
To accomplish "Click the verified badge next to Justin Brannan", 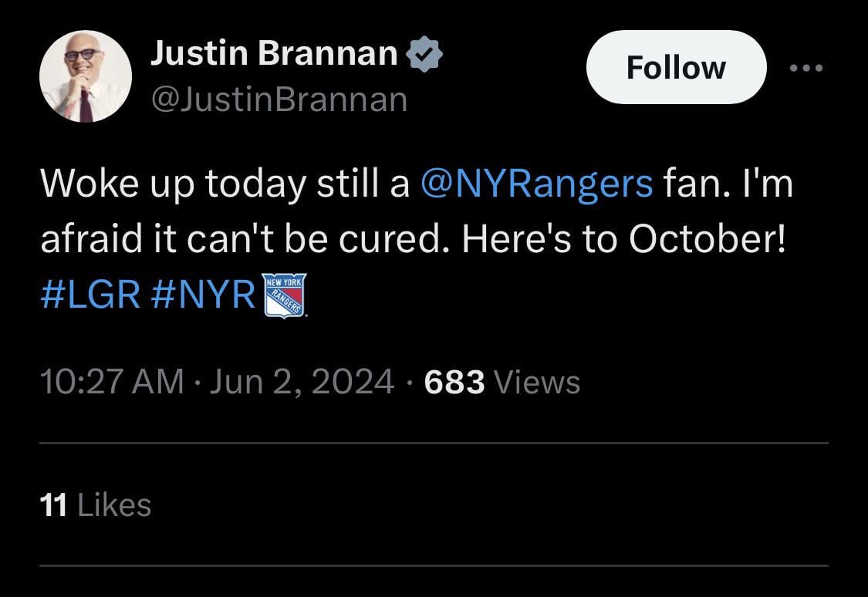I will 424,54.
